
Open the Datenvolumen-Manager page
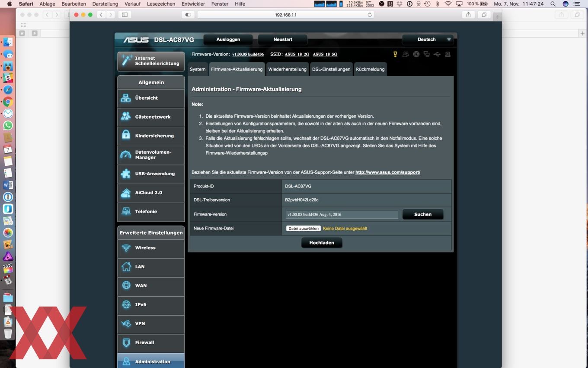[x=151, y=155]
